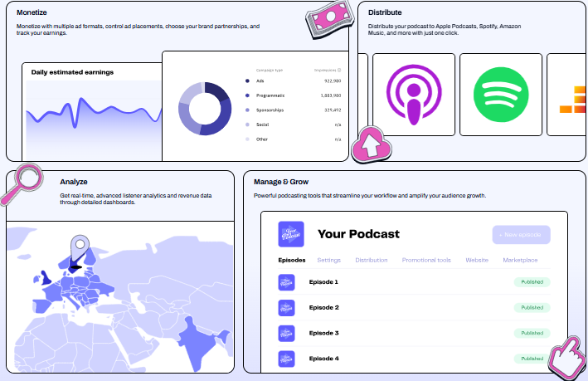Click the Analyze heading

[x=74, y=182]
